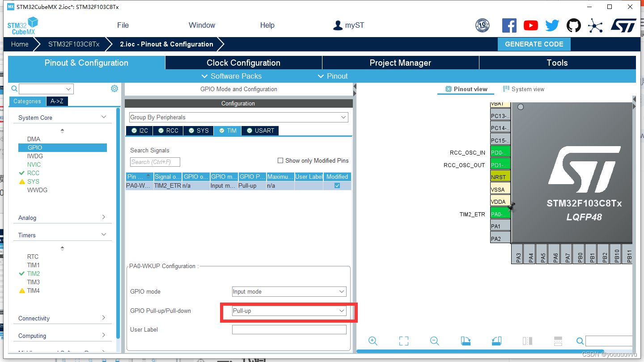644x362 pixels.
Task: Click the GENERATE CODE button
Action: coord(534,44)
